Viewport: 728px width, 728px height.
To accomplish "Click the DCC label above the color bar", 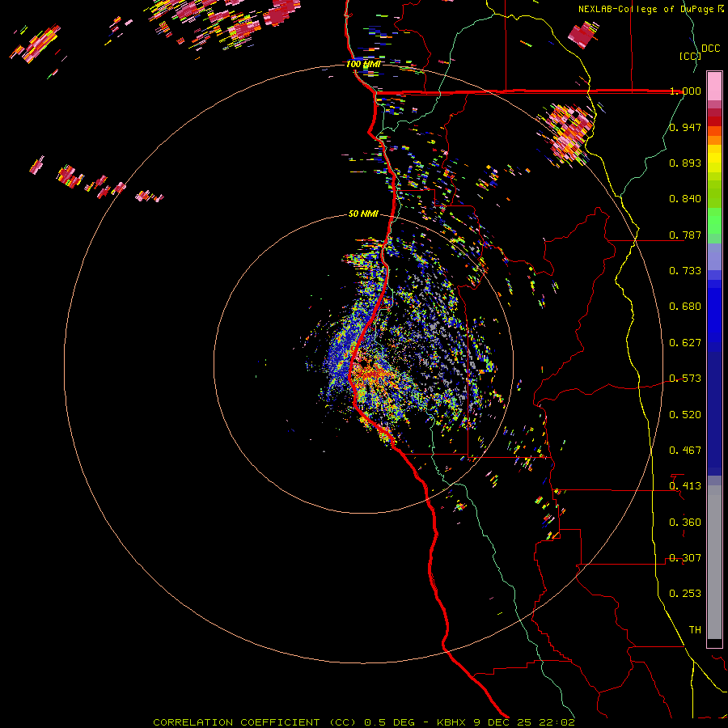I will [710, 49].
